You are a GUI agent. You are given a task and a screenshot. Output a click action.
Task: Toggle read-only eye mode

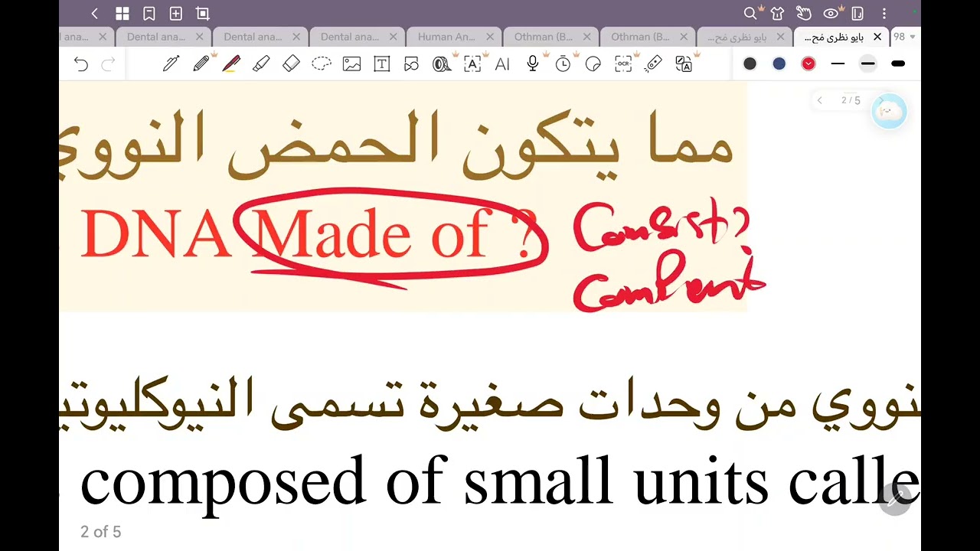click(831, 13)
